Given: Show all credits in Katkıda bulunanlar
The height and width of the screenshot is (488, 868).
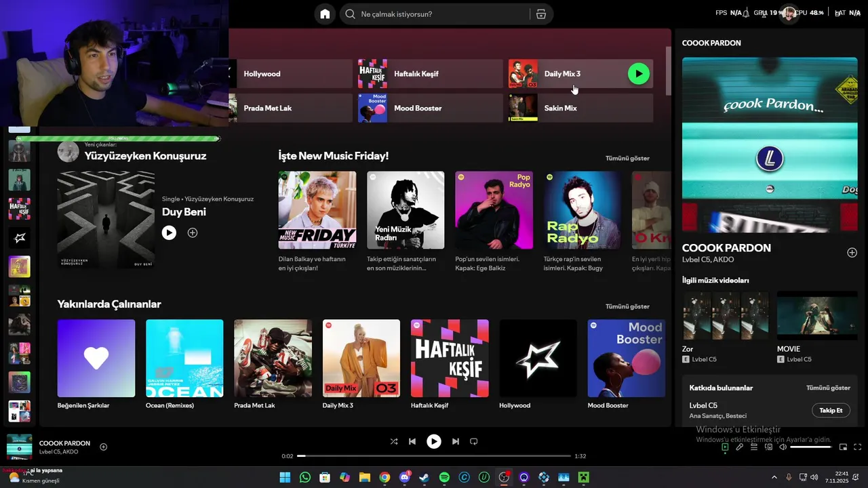Looking at the screenshot, I should click(828, 388).
